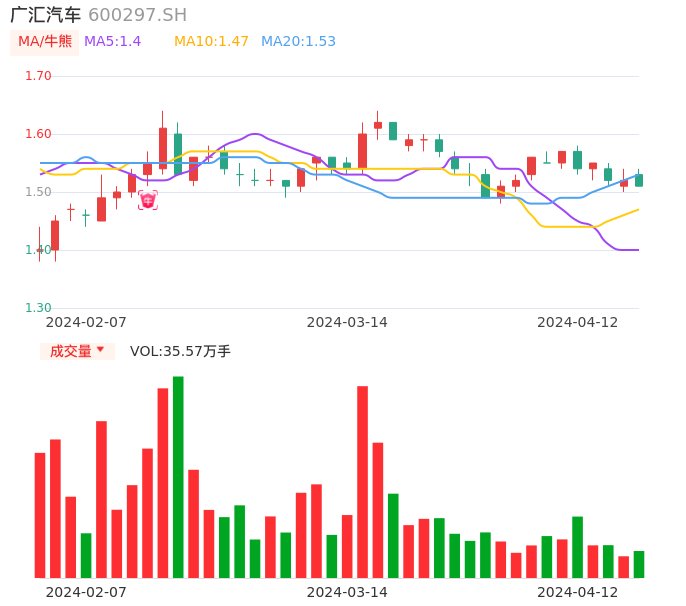Click the bull signal marker icon

coord(148,200)
